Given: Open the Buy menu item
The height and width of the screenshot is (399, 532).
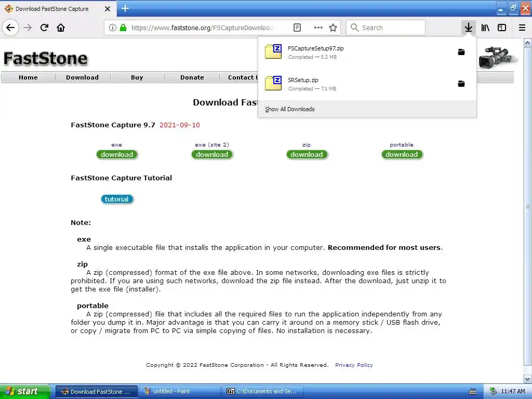Looking at the screenshot, I should tap(137, 77).
